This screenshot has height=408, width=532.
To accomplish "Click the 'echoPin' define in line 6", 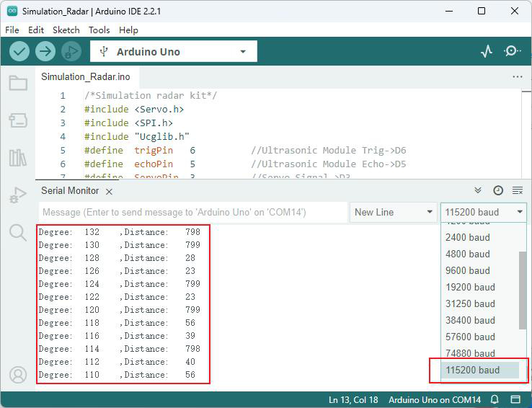I will pos(154,164).
